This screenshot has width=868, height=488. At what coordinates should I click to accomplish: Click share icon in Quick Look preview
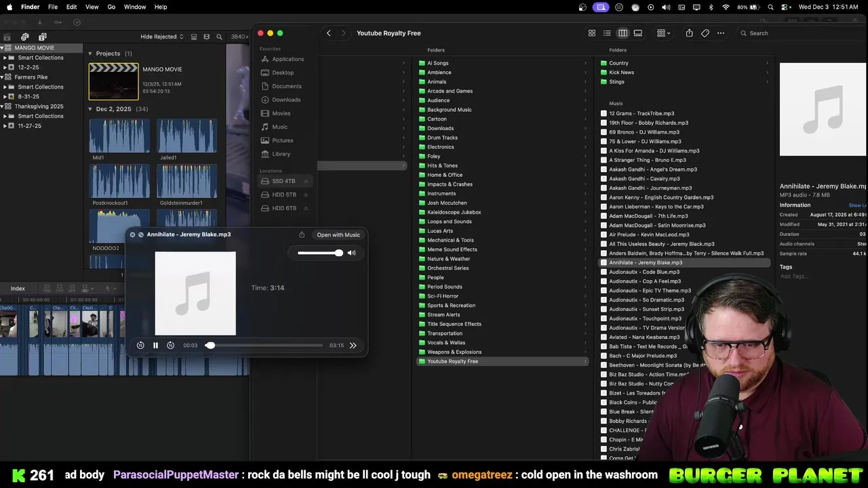tap(302, 235)
